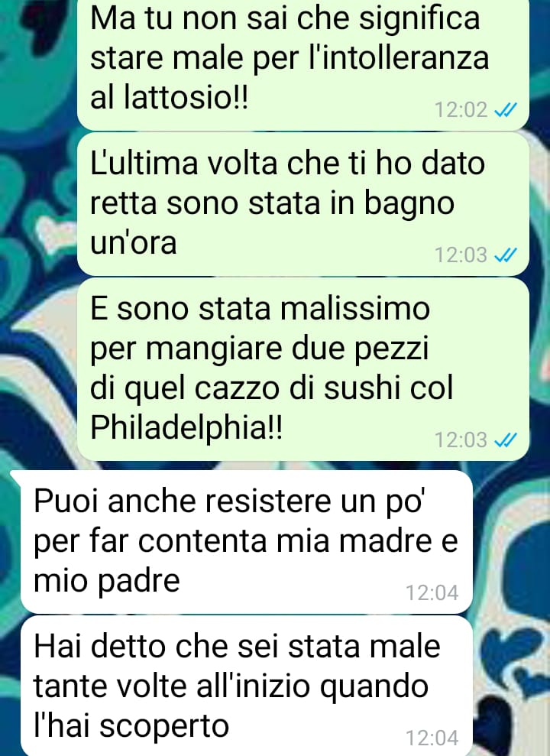Tap the pale heart shape on the left wallpaper
This screenshot has width=550, height=756.
(x=57, y=235)
